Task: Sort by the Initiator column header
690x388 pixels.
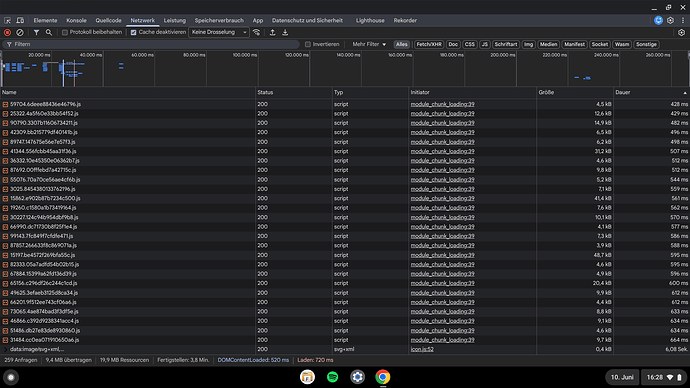Action: [473, 93]
